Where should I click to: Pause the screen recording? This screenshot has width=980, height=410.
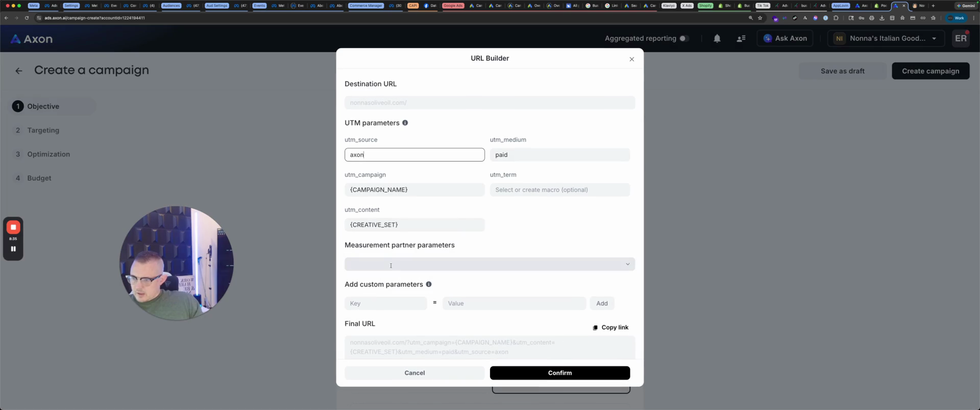pos(13,249)
